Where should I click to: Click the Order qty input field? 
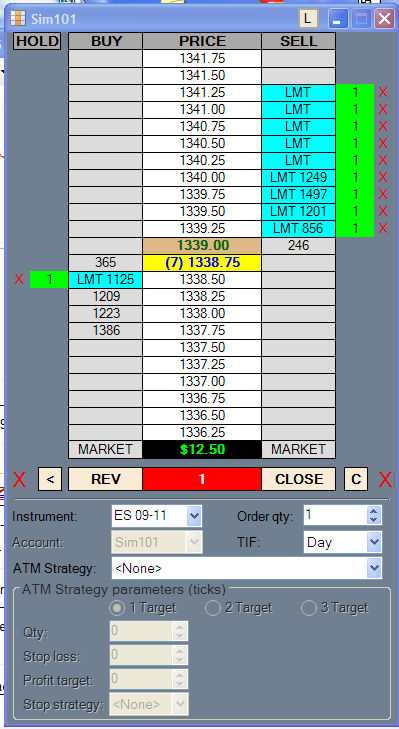(x=335, y=515)
